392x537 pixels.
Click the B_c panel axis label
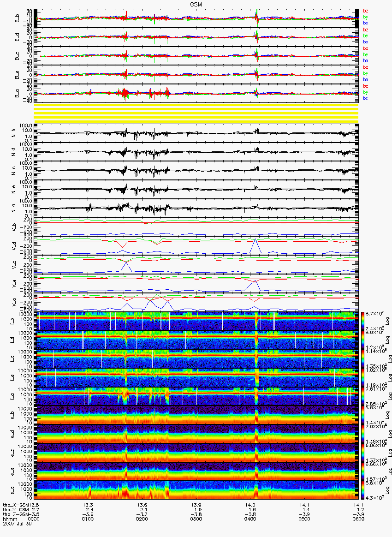(17, 56)
